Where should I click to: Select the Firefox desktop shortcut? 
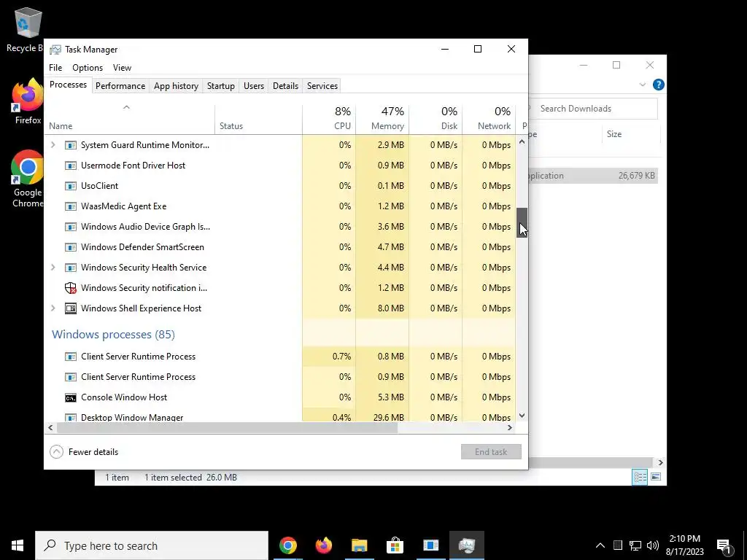(x=28, y=101)
